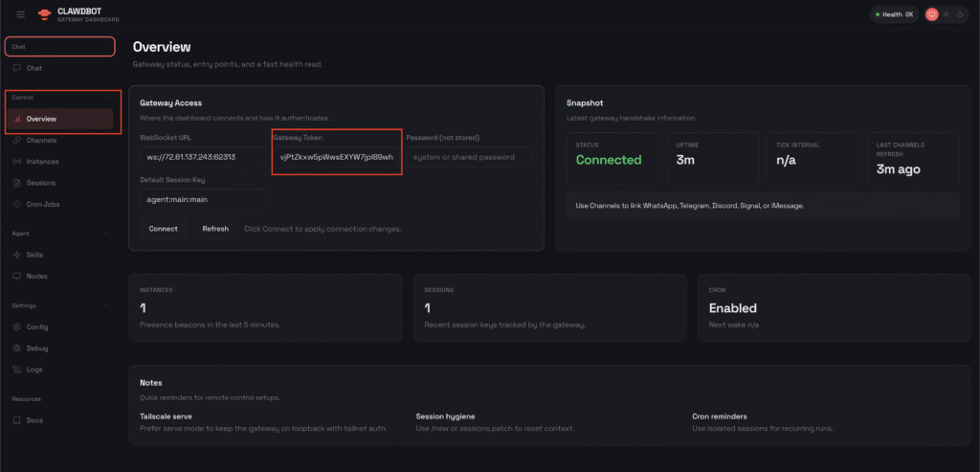Switch to light theme sun icon
Image resolution: width=980 pixels, height=472 pixels.
point(947,14)
